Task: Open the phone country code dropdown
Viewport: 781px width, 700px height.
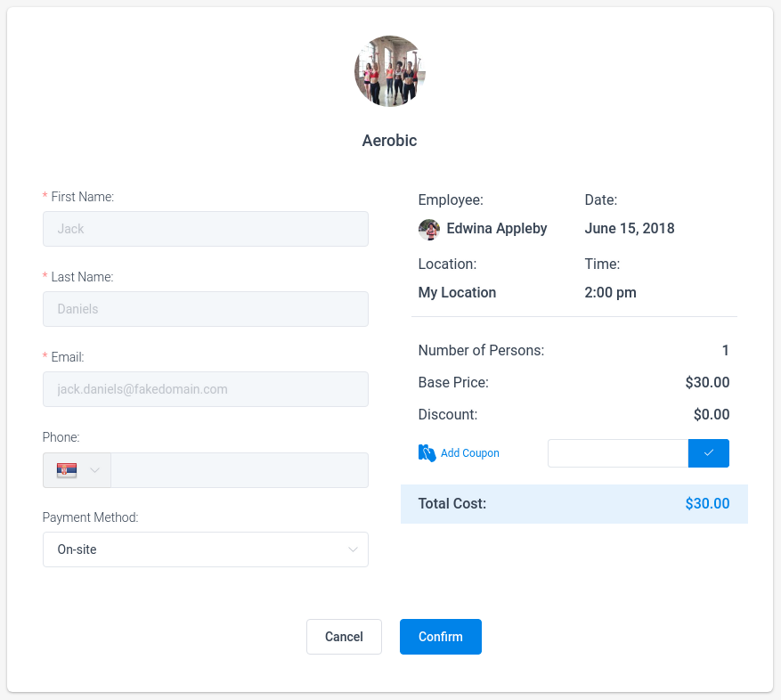Action: (x=77, y=470)
